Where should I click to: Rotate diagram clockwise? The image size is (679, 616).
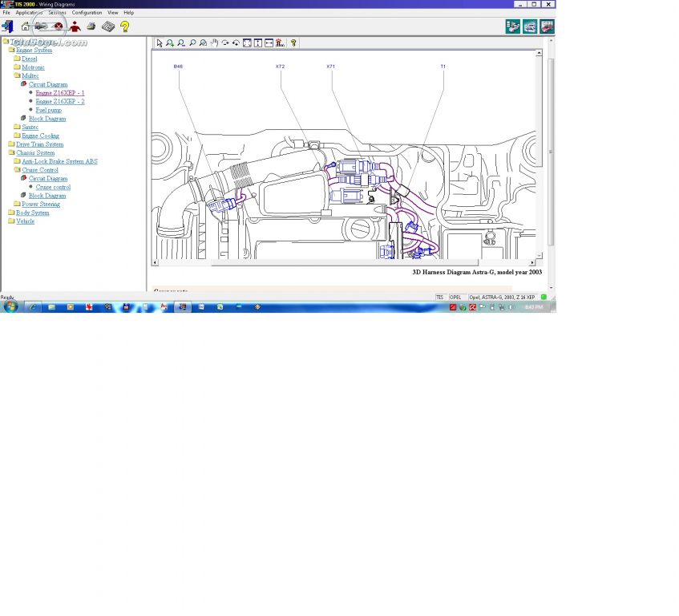click(225, 43)
